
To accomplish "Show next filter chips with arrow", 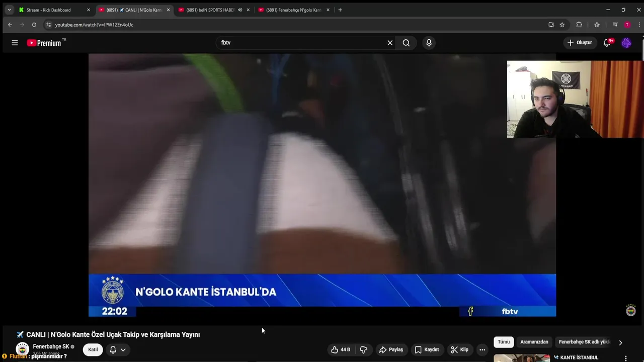I will 620,342.
